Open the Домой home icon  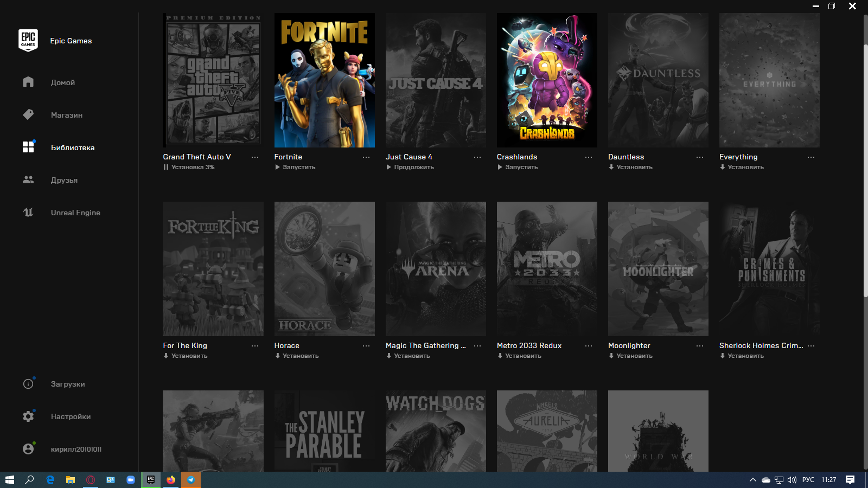tap(28, 82)
